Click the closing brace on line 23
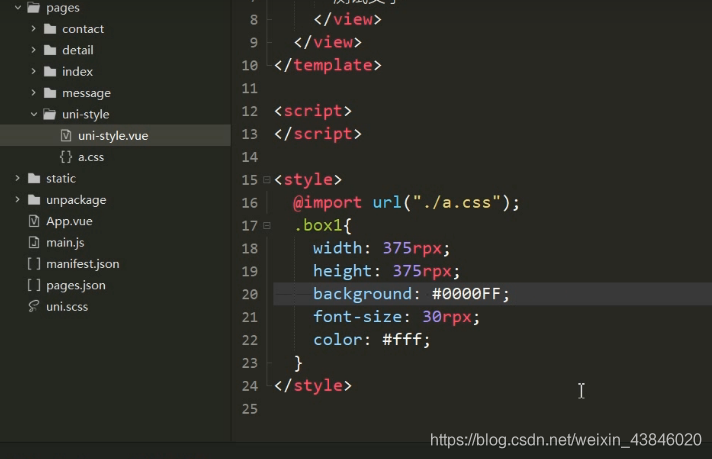712x459 pixels. tap(298, 363)
